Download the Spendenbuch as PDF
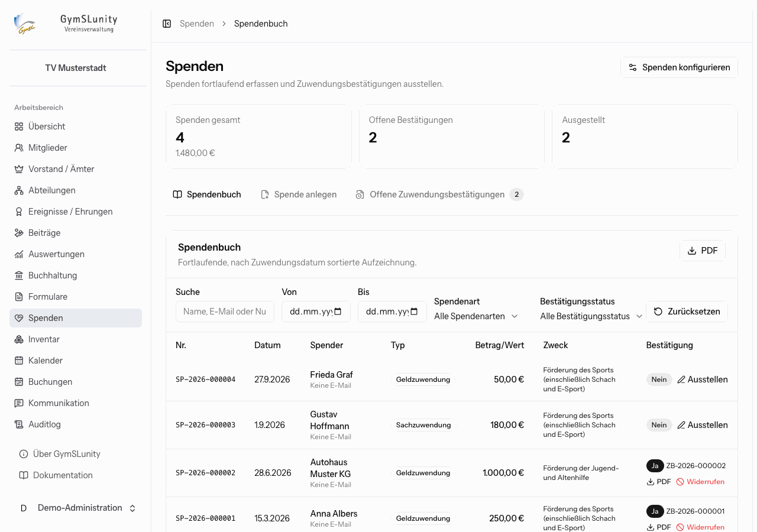Image resolution: width=757 pixels, height=532 pixels. coord(703,251)
